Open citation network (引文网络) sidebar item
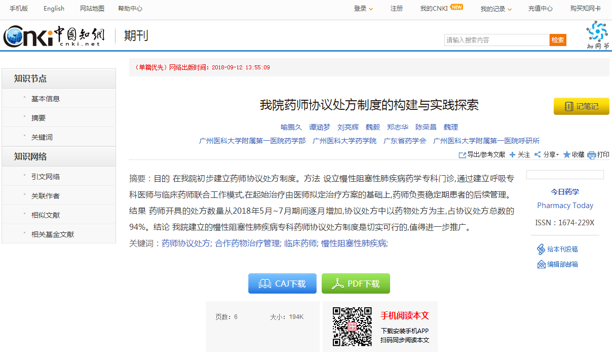612x364 pixels. point(46,177)
